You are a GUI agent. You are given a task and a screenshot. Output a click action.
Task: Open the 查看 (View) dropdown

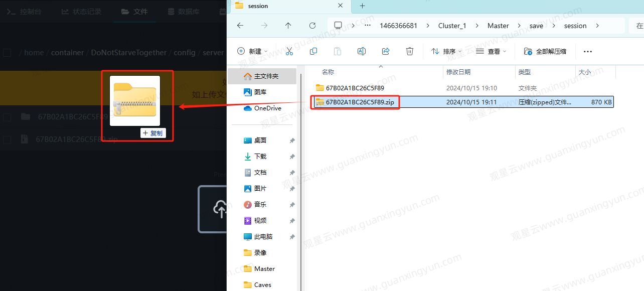(491, 51)
